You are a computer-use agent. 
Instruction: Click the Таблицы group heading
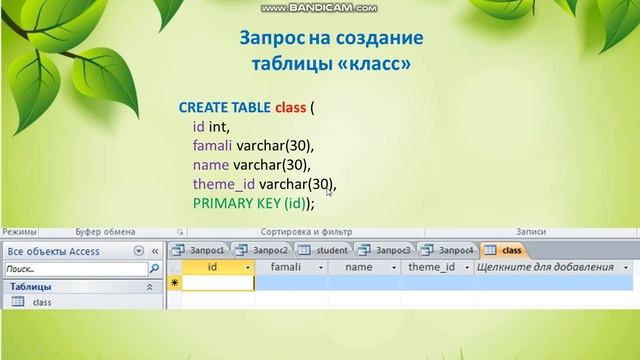pos(31,287)
